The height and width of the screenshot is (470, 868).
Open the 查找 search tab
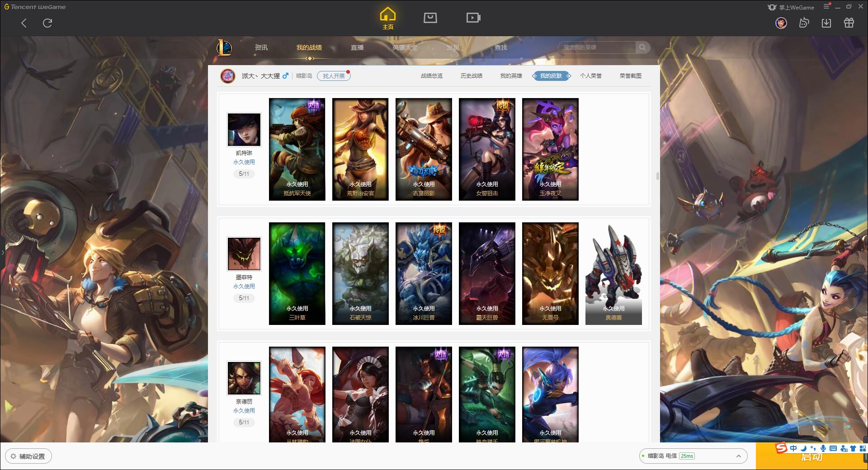(501, 47)
